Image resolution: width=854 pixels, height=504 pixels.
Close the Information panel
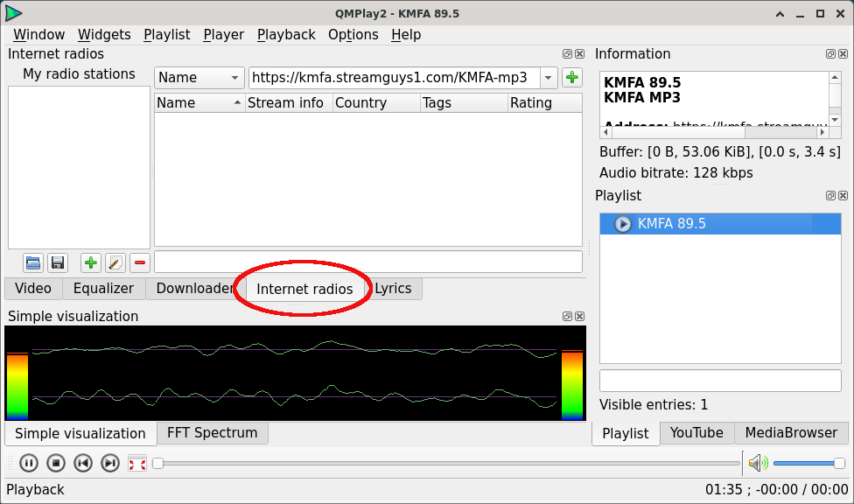tap(843, 54)
